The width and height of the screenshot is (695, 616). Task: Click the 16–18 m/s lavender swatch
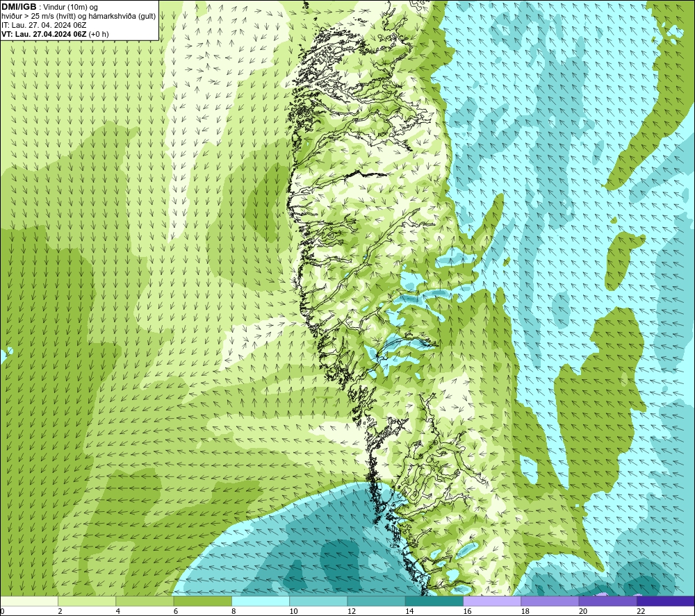tap(492, 601)
